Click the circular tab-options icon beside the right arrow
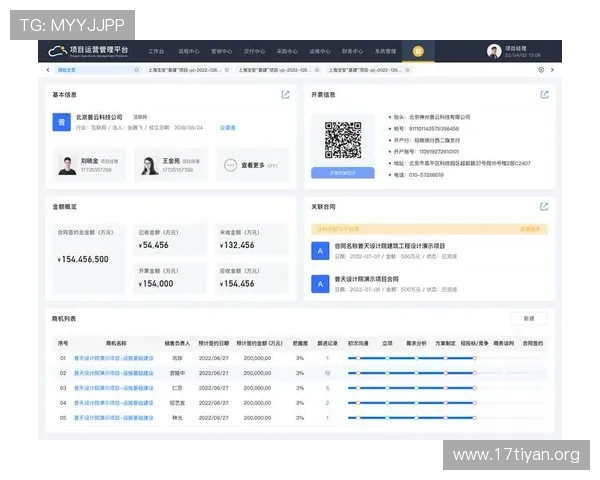 tap(541, 70)
